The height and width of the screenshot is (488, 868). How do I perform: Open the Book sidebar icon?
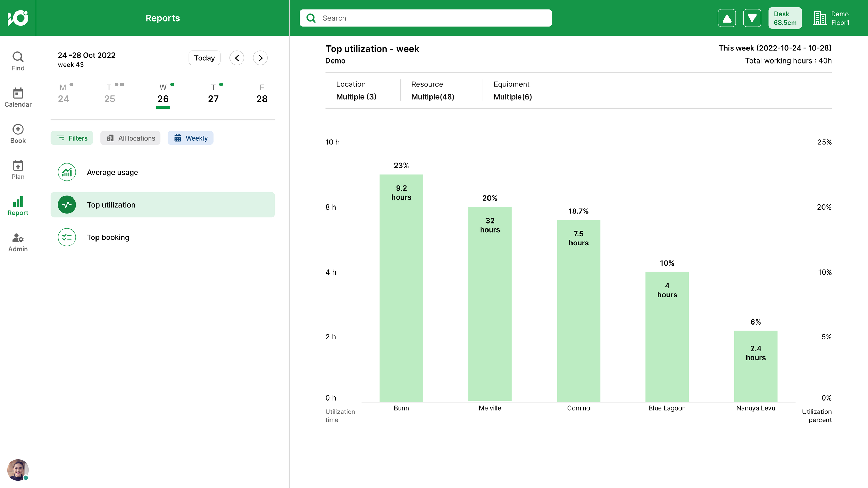coord(18,134)
